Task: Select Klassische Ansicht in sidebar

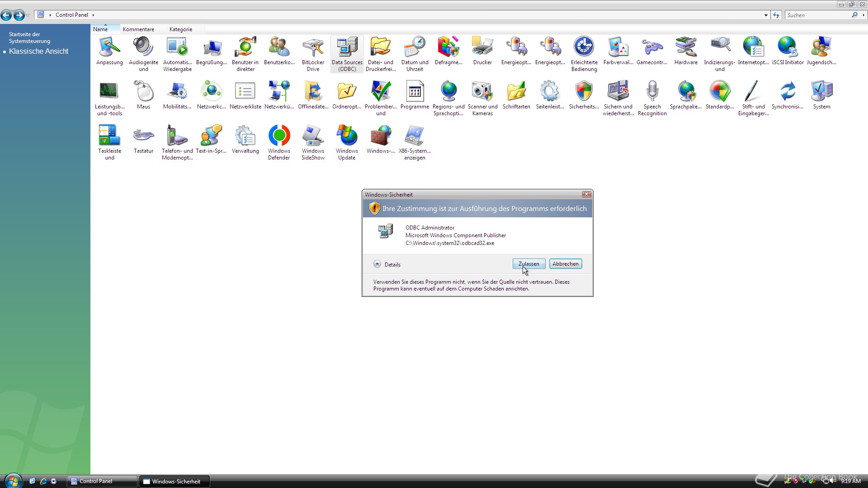Action: (38, 51)
